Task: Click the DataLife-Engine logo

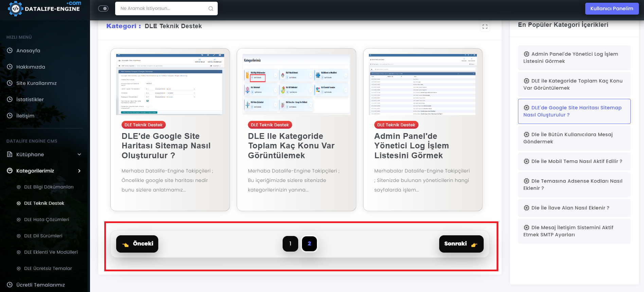Action: coord(45,8)
